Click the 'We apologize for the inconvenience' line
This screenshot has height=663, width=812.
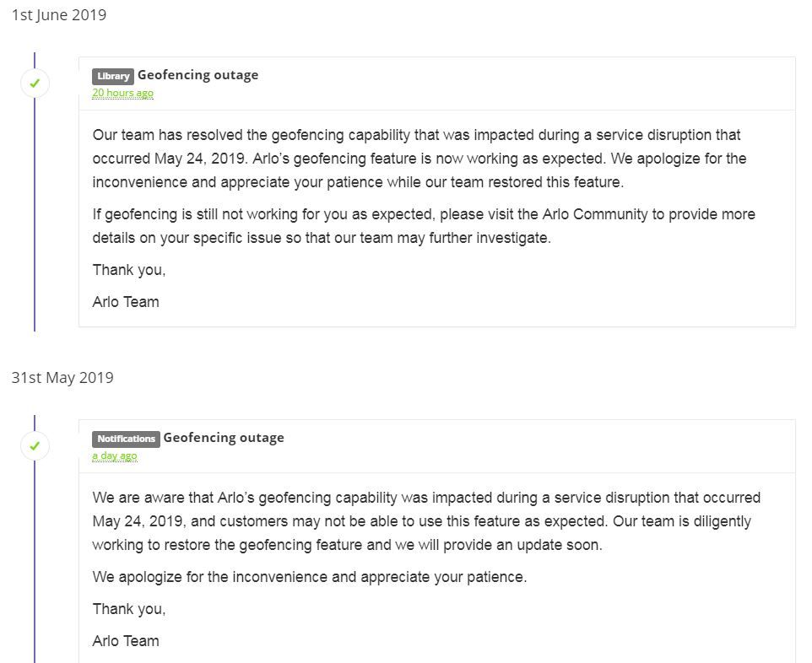(x=310, y=577)
